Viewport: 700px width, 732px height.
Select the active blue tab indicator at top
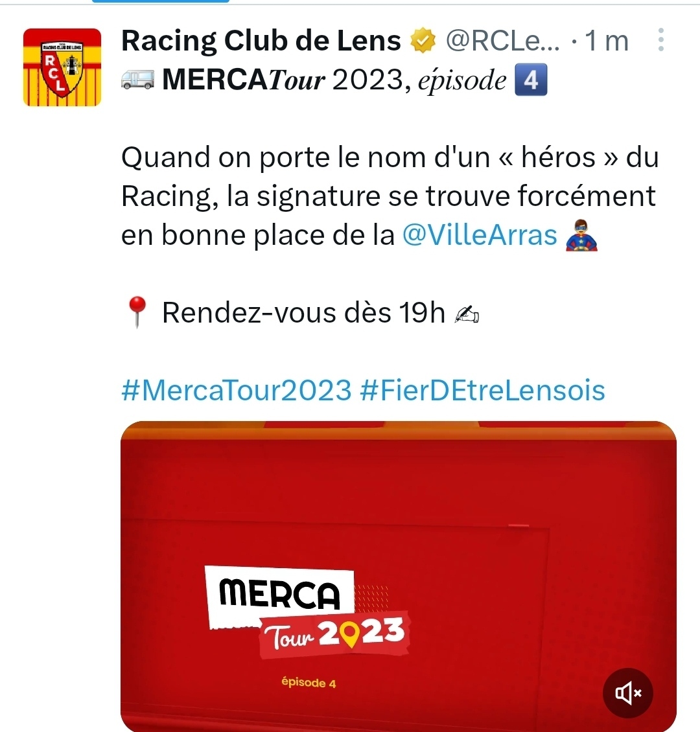coord(161,1)
